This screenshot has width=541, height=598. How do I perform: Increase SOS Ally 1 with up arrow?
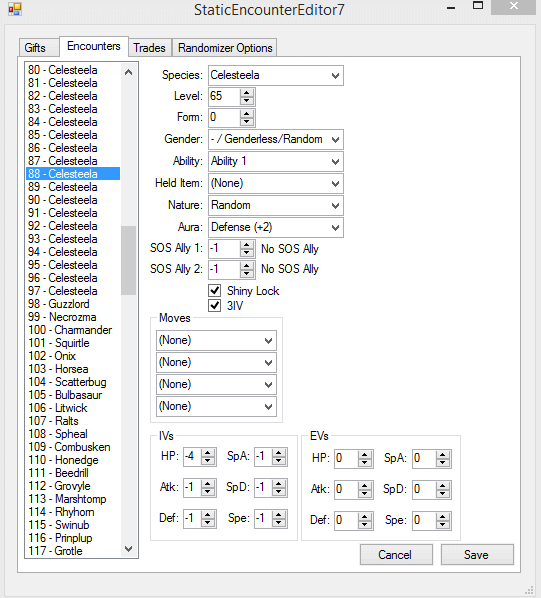click(x=247, y=245)
